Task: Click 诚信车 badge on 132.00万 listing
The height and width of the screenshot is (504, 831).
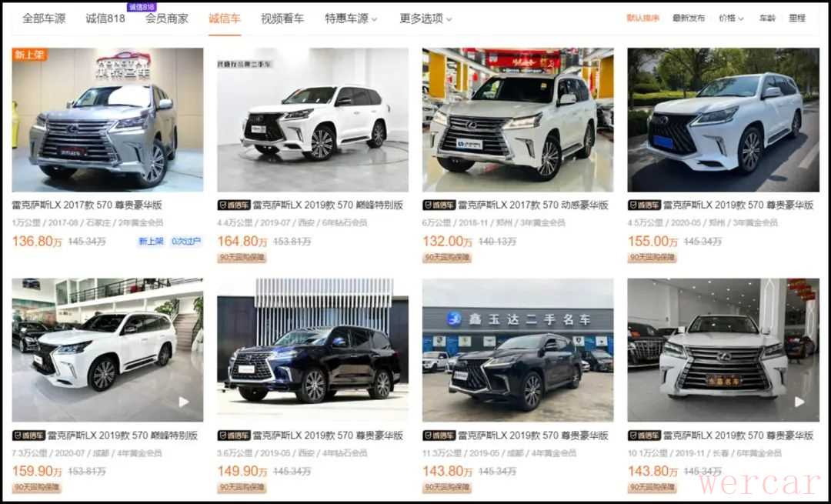Action: coord(439,205)
